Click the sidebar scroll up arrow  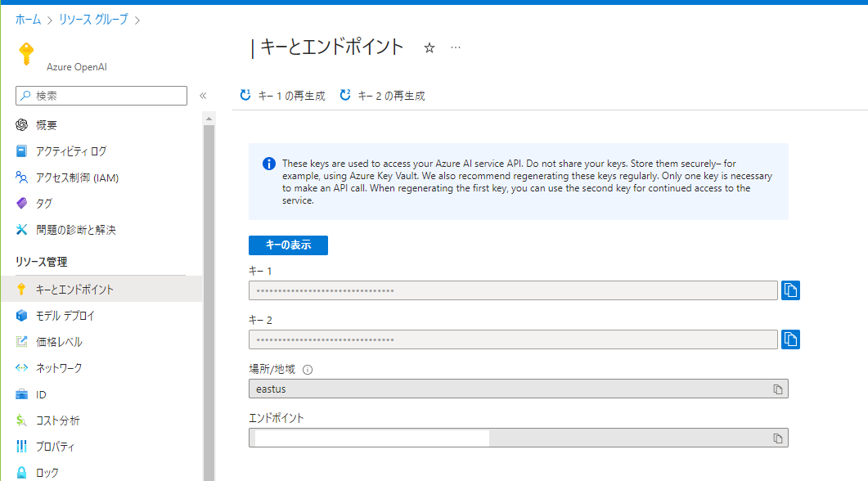pyautogui.click(x=209, y=119)
